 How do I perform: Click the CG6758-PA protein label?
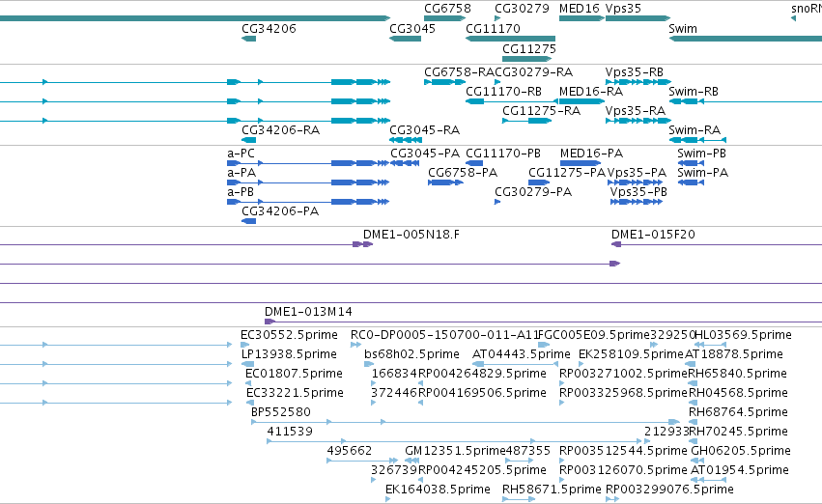click(463, 173)
